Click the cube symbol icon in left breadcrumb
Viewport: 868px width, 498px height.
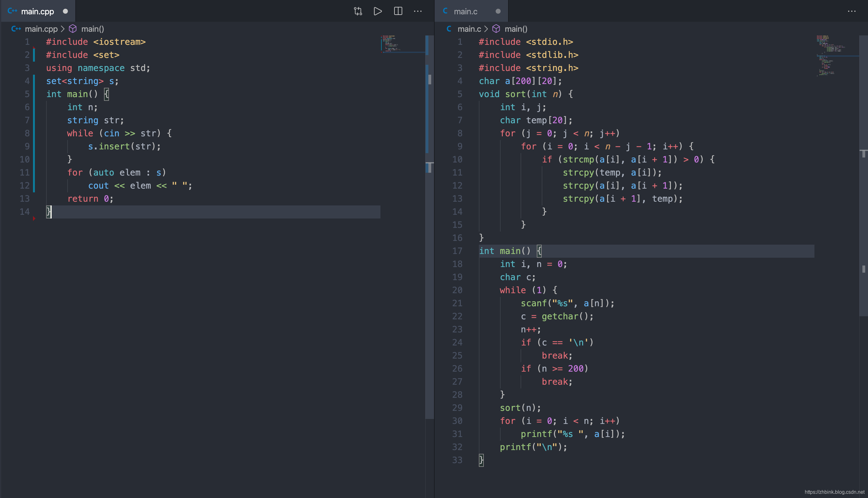click(73, 29)
